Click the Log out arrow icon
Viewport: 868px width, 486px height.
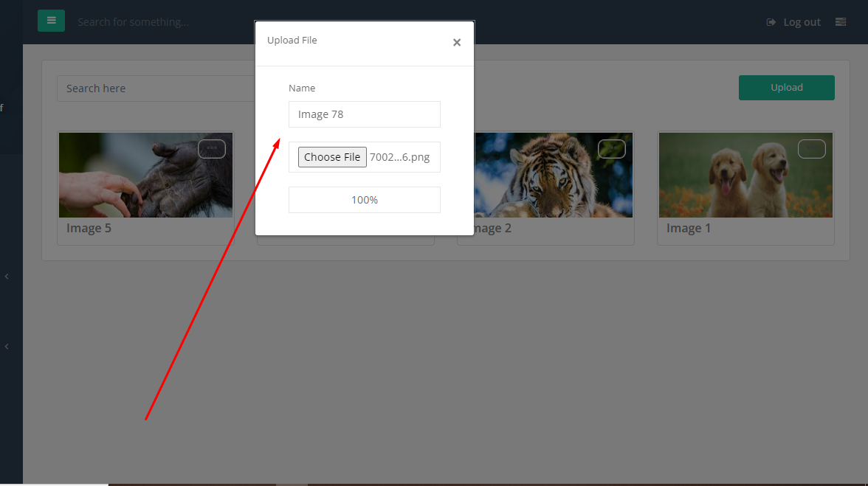771,21
